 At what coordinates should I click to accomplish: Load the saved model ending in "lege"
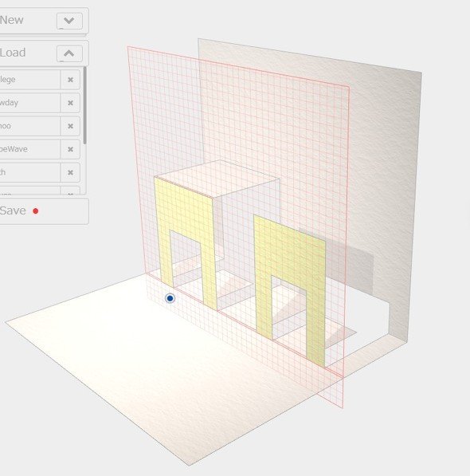29,80
